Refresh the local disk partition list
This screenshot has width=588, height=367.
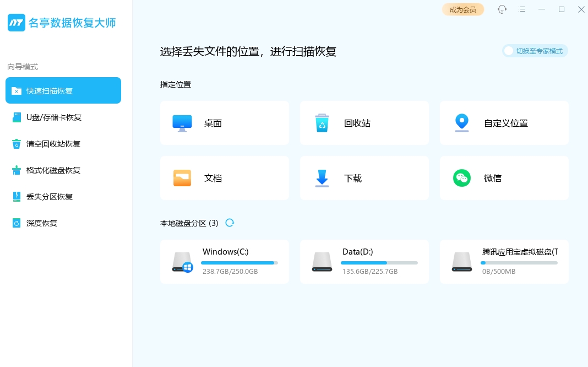[x=230, y=223]
